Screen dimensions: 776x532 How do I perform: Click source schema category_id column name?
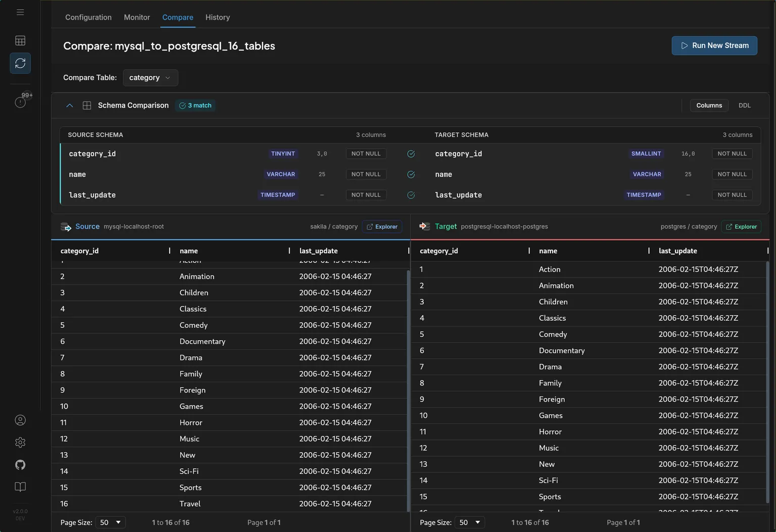point(92,154)
